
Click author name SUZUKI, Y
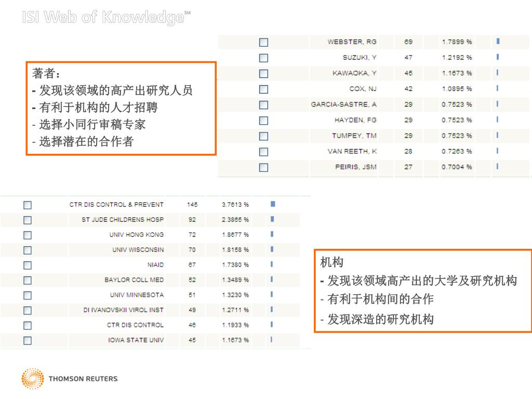click(x=360, y=57)
